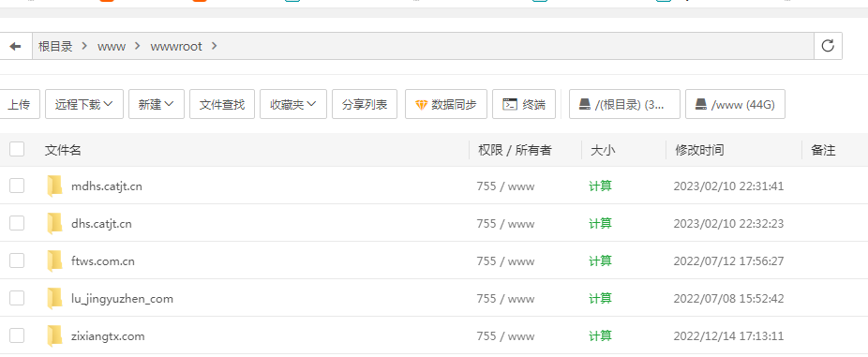
Task: Click 计算 size link for dhs.catjt.cn
Action: 600,224
